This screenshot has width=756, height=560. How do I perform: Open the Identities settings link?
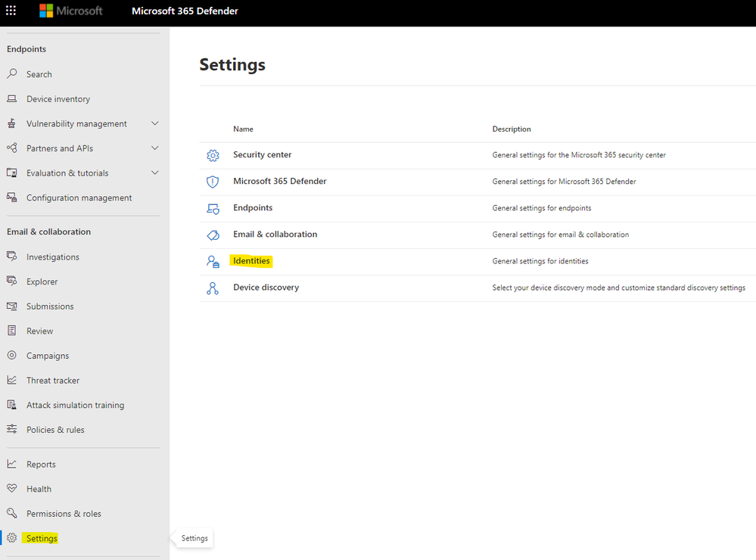(x=251, y=261)
